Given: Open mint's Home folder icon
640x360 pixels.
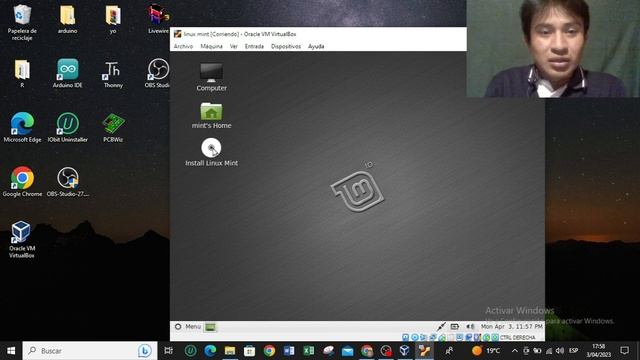Looking at the screenshot, I should point(211,116).
